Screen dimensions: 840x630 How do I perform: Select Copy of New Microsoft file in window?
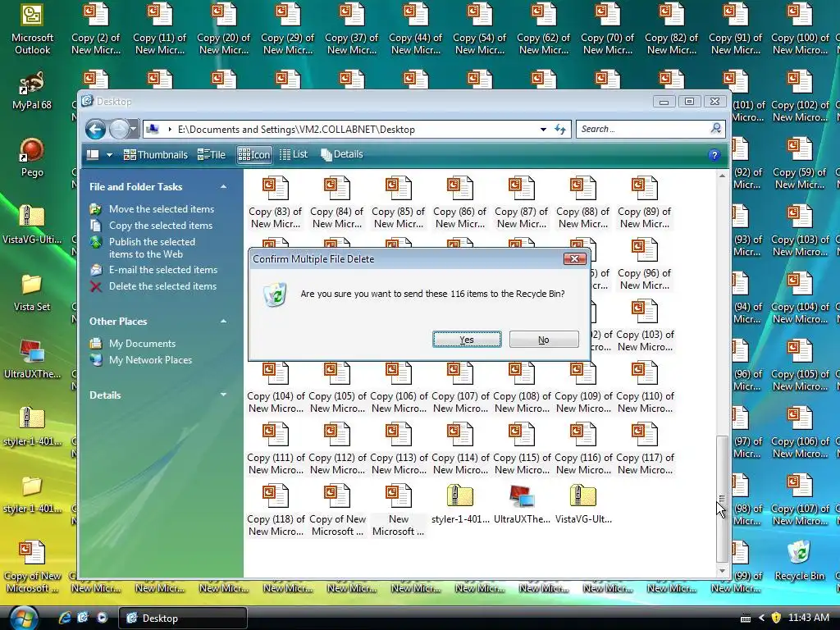tap(337, 510)
